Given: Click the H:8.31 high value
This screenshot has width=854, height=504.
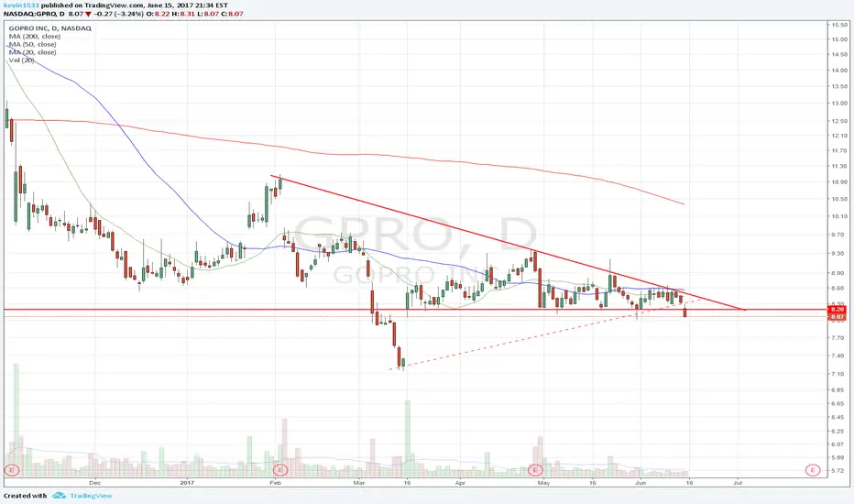Looking at the screenshot, I should pyautogui.click(x=183, y=14).
